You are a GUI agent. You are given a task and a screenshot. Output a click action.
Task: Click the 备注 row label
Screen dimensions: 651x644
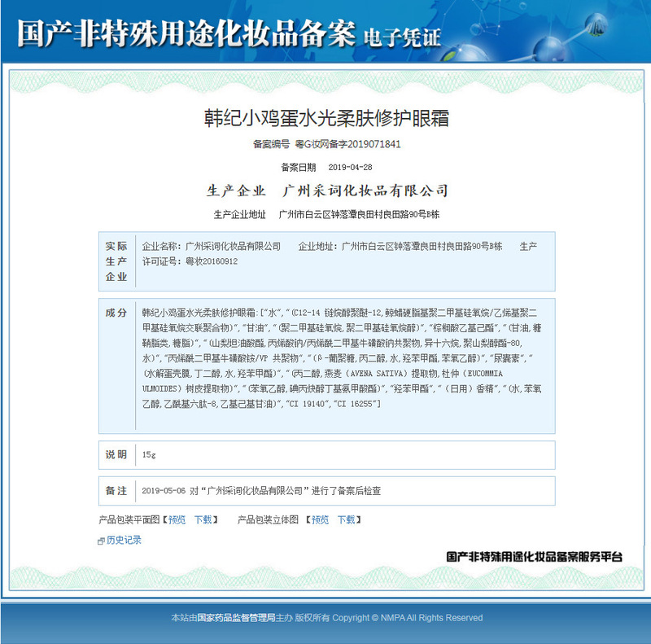pos(116,491)
